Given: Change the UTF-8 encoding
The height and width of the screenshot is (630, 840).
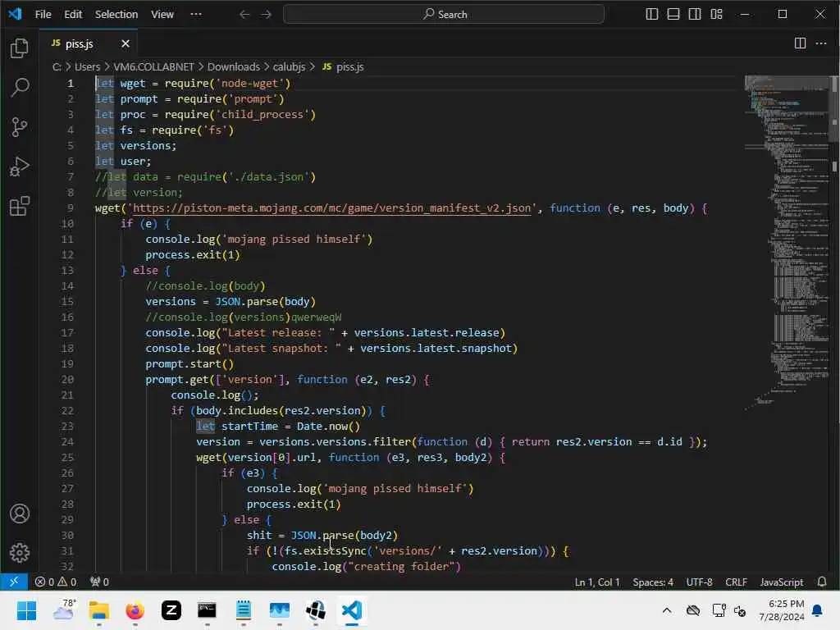Looking at the screenshot, I should tap(699, 582).
